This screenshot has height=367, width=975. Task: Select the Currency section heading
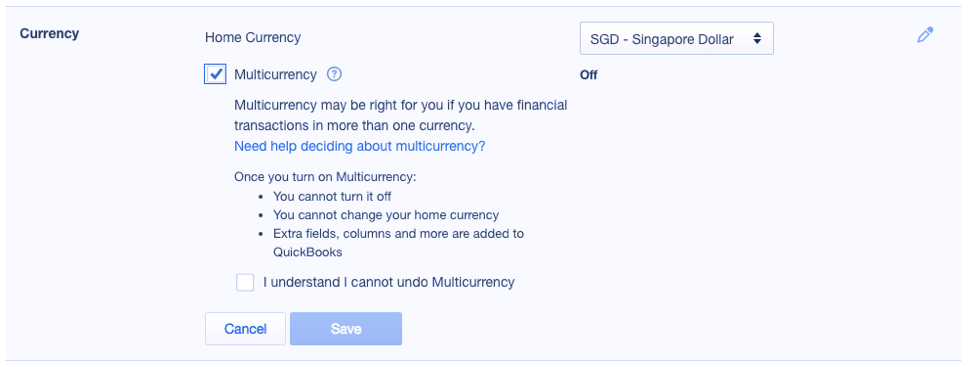49,34
